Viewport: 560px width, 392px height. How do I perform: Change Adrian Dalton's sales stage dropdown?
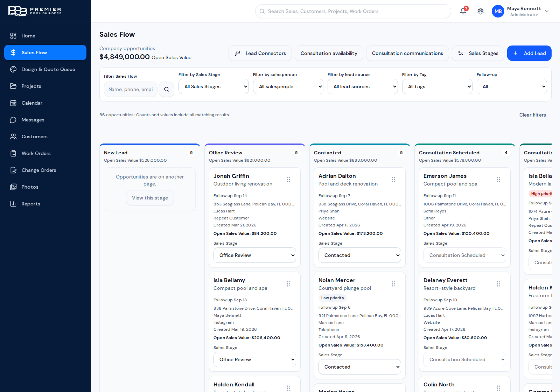coord(360,255)
